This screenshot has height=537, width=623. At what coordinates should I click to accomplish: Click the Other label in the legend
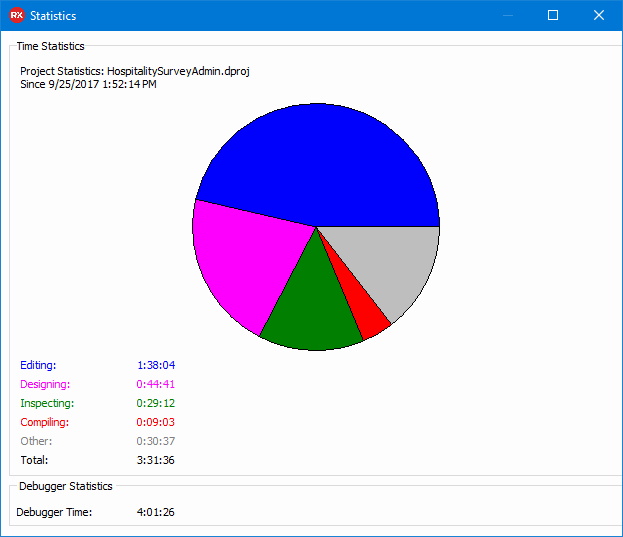tap(36, 441)
